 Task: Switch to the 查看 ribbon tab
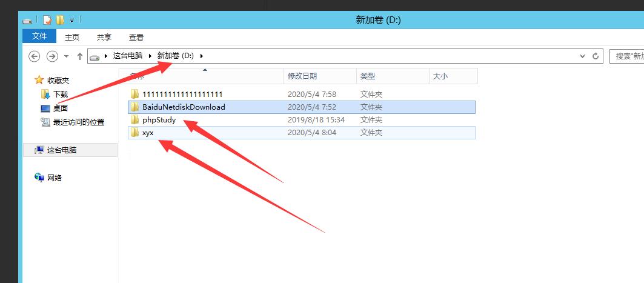click(x=136, y=37)
